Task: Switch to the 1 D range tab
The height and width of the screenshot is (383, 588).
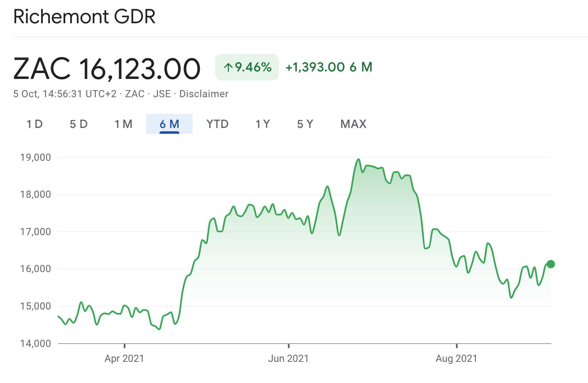Action: [35, 124]
